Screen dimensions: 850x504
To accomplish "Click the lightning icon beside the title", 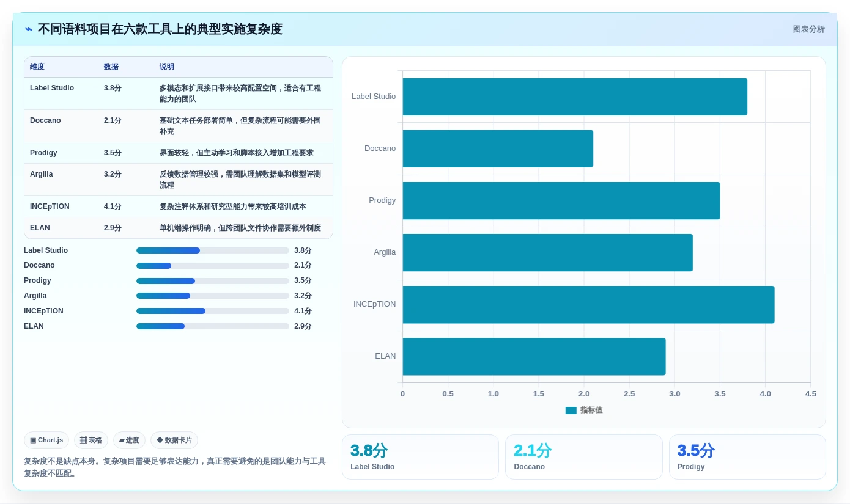I will (x=29, y=29).
